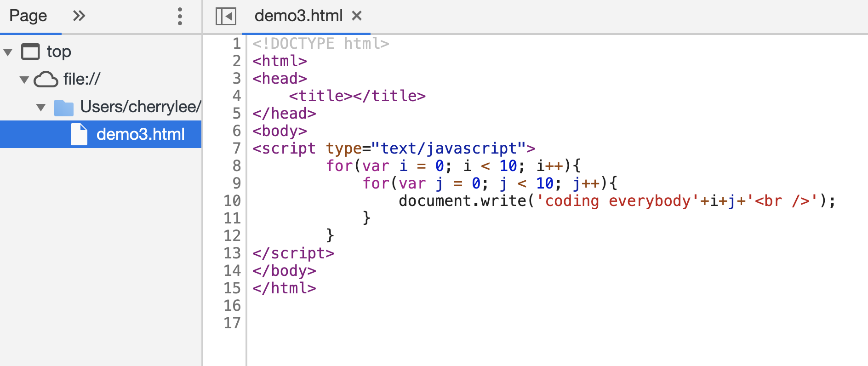The height and width of the screenshot is (366, 868).
Task: Open demo3.html in the file tree
Action: (140, 134)
